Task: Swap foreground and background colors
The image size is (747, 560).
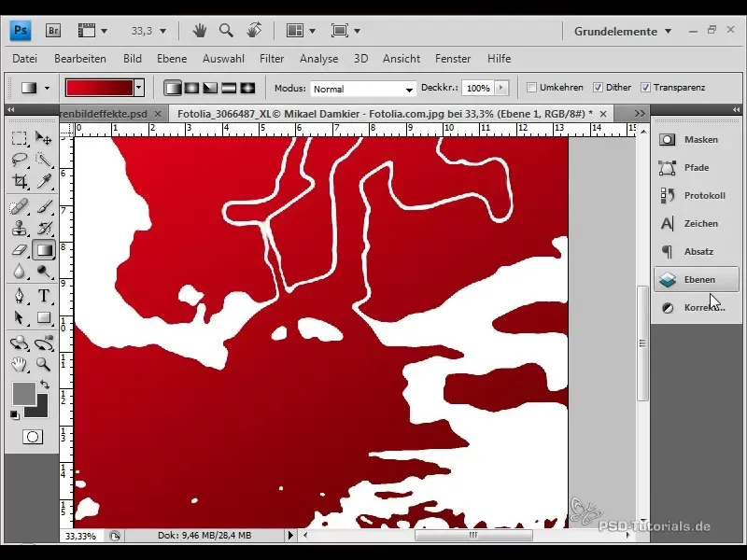Action: pyautogui.click(x=44, y=384)
